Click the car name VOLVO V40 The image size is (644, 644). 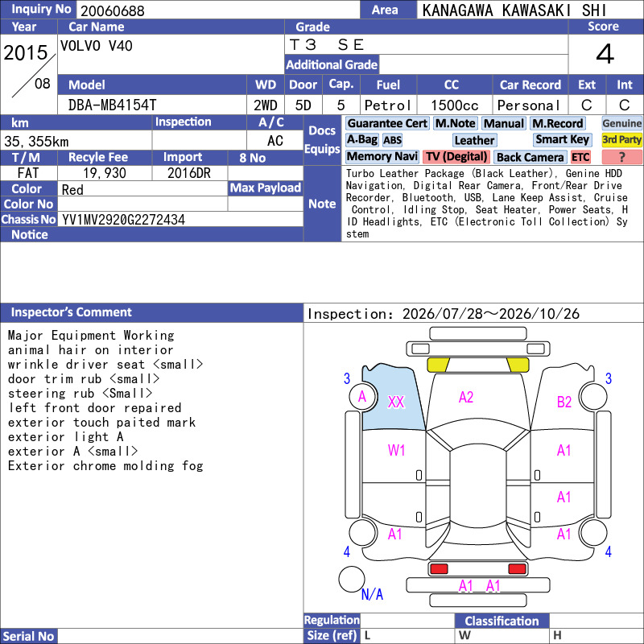[96, 46]
